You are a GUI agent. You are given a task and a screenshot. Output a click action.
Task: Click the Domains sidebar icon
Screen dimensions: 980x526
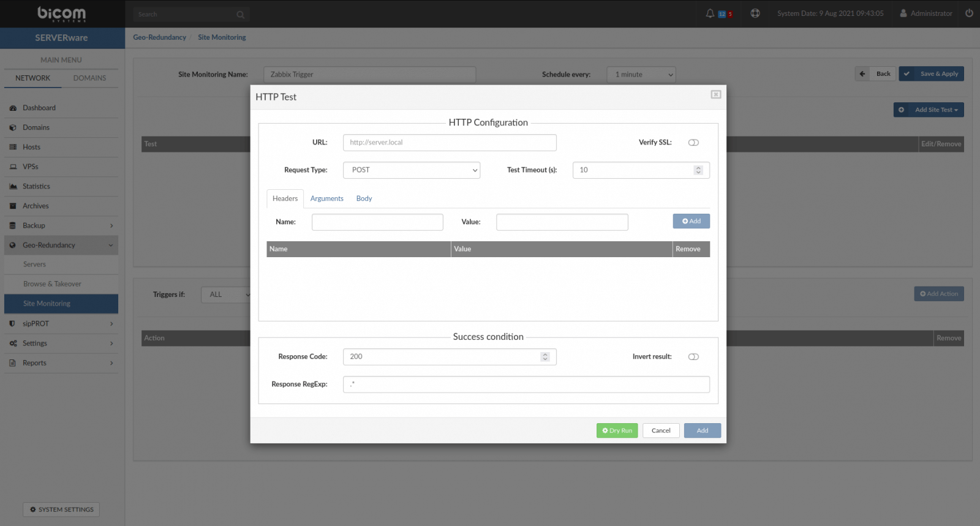13,128
